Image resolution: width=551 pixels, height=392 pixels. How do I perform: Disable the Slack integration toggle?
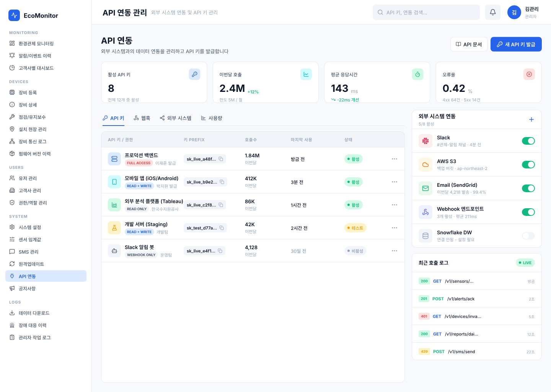point(528,141)
